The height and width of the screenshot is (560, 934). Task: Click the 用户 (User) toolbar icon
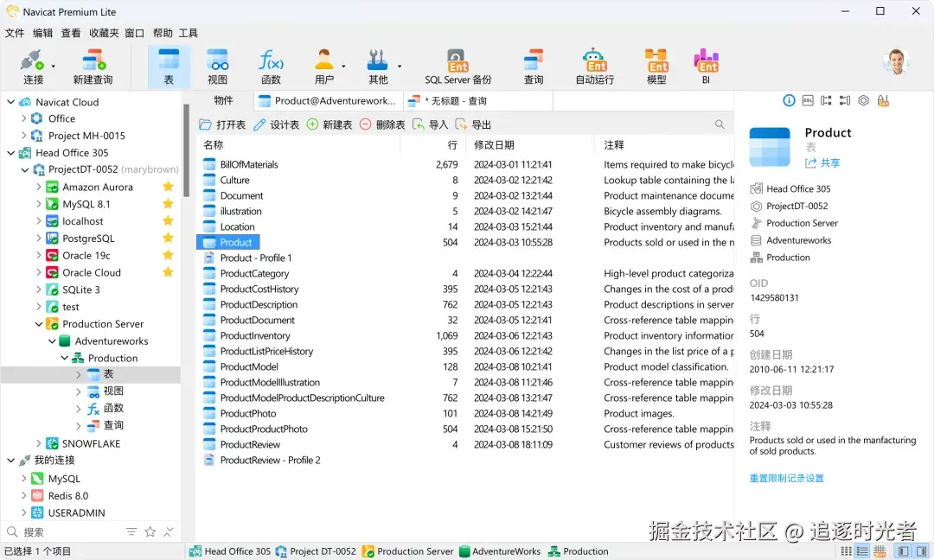(325, 65)
